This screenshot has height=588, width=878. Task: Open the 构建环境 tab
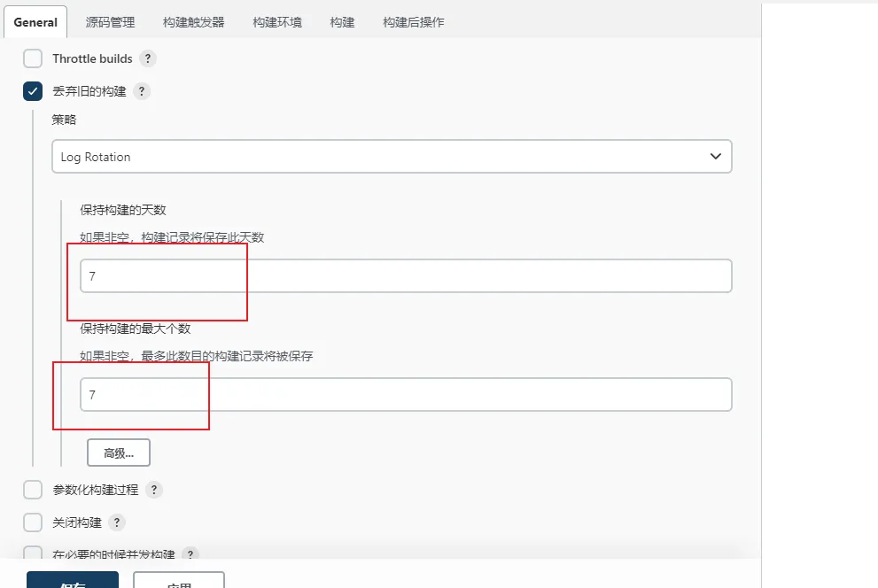click(276, 22)
